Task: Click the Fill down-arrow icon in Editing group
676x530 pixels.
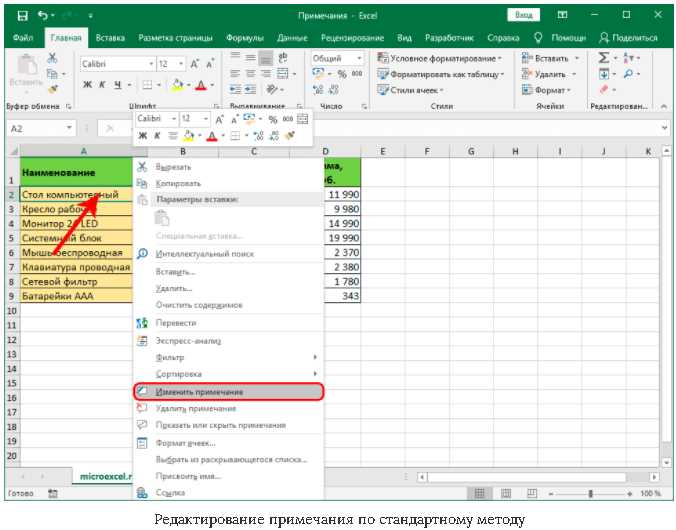Action: (x=604, y=74)
